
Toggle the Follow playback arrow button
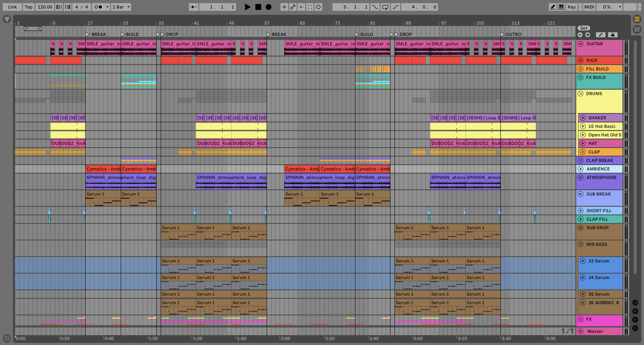(193, 7)
